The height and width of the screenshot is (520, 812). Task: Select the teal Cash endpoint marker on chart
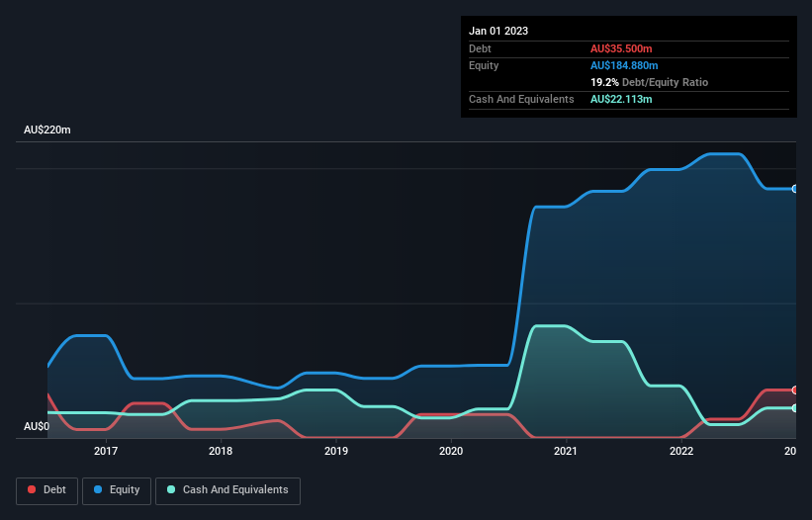pyautogui.click(x=795, y=408)
